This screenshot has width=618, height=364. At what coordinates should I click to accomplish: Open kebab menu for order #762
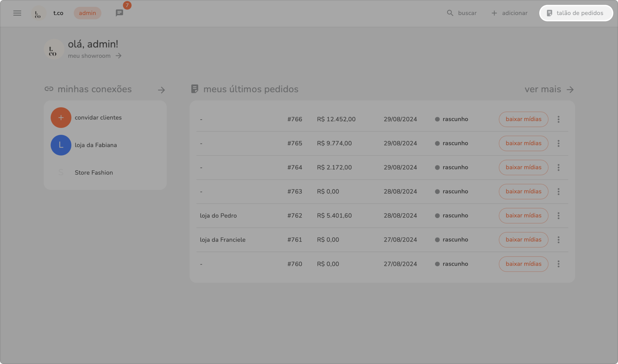[558, 215]
